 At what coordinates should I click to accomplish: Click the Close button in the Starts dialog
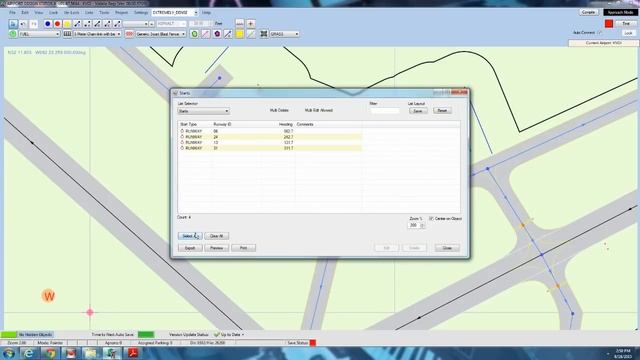pyautogui.click(x=447, y=248)
